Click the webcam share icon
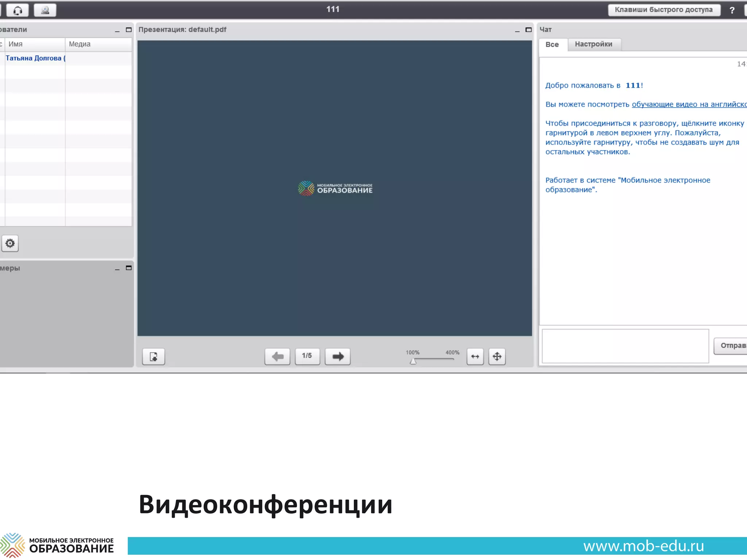The width and height of the screenshot is (747, 560). (45, 10)
